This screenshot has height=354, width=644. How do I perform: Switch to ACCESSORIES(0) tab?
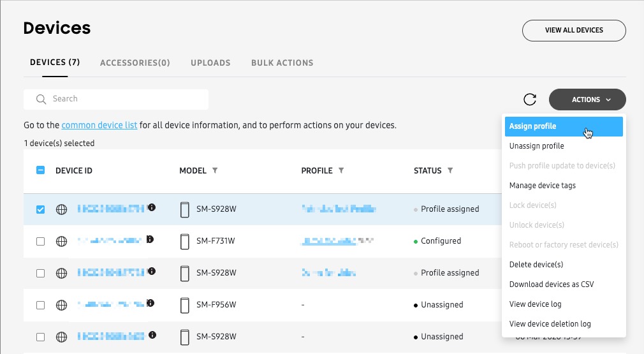point(135,63)
